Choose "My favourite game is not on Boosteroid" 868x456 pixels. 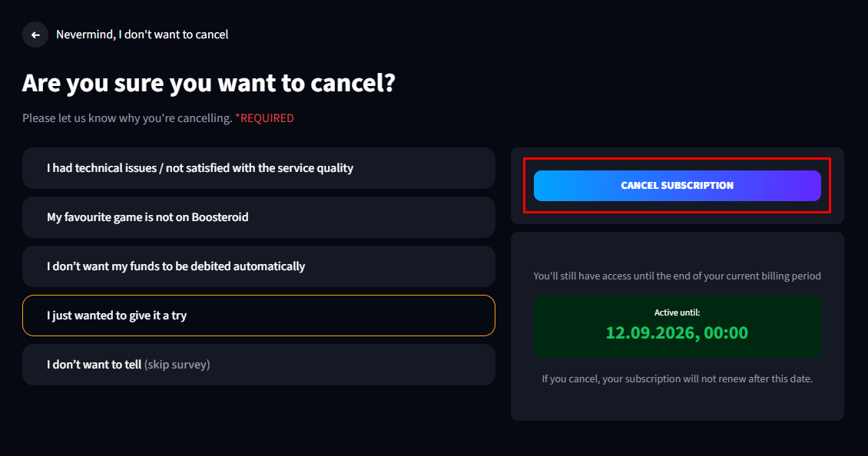tap(259, 217)
